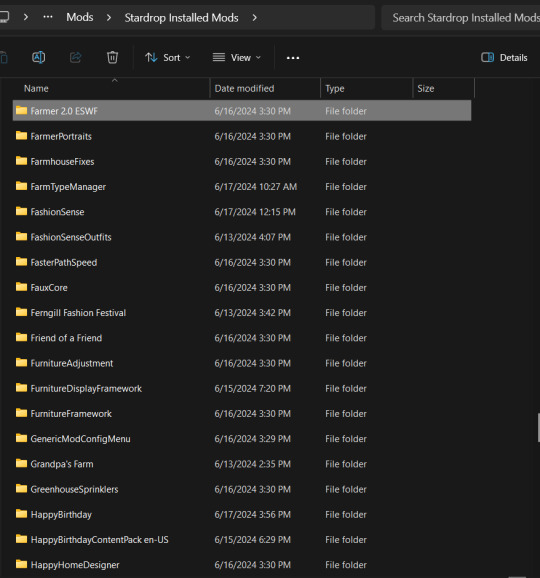Click File folder type of FauxCore row
Screen dimensions: 540x578
(346, 288)
